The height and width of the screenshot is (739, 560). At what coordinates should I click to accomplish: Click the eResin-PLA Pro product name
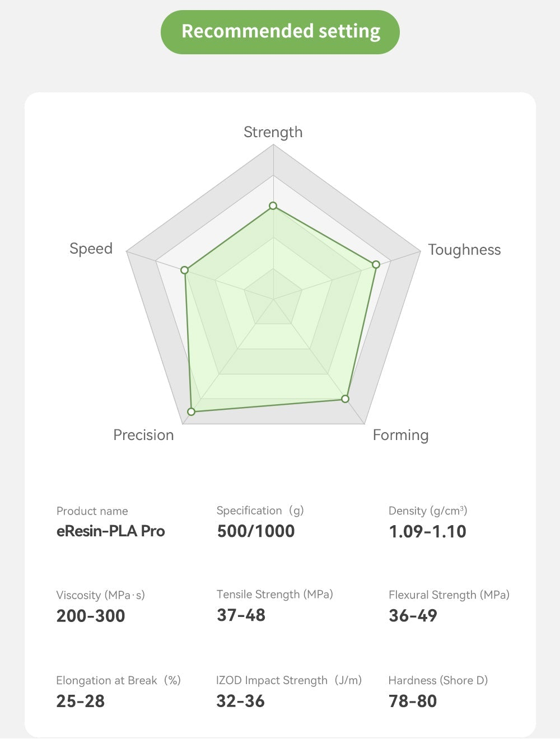point(111,531)
